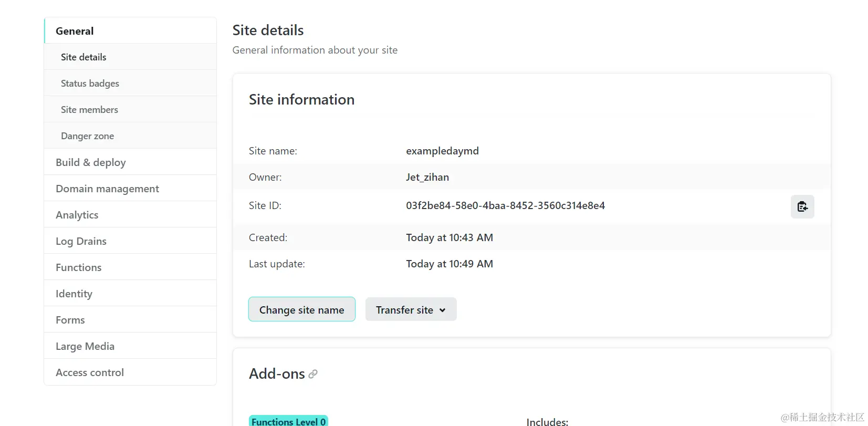Go to Large Media settings
Screen dimensions: 868x426
130,346
